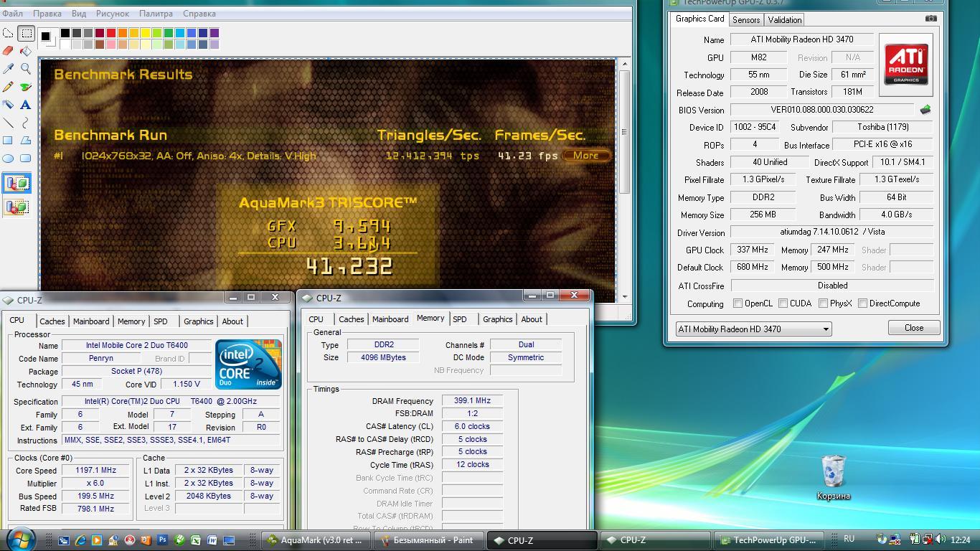Click the Справка menu in Paint
The width and height of the screenshot is (980, 551).
click(199, 13)
